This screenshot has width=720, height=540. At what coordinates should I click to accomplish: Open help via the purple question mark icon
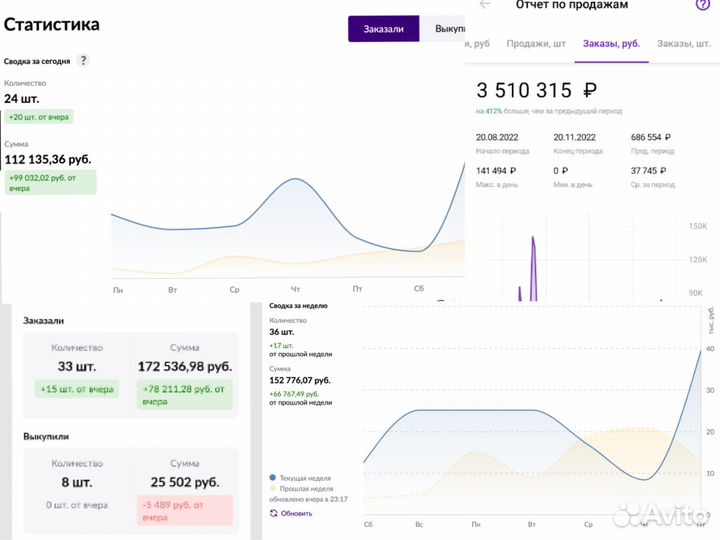coord(701,5)
